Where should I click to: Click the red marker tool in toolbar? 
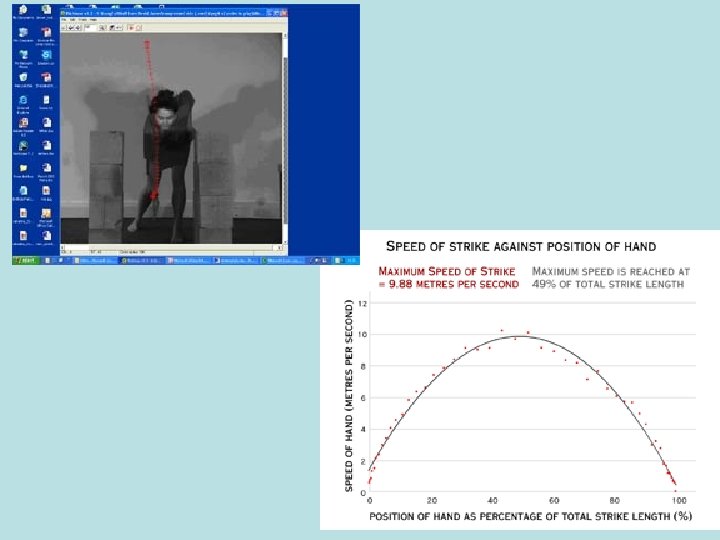tap(131, 28)
